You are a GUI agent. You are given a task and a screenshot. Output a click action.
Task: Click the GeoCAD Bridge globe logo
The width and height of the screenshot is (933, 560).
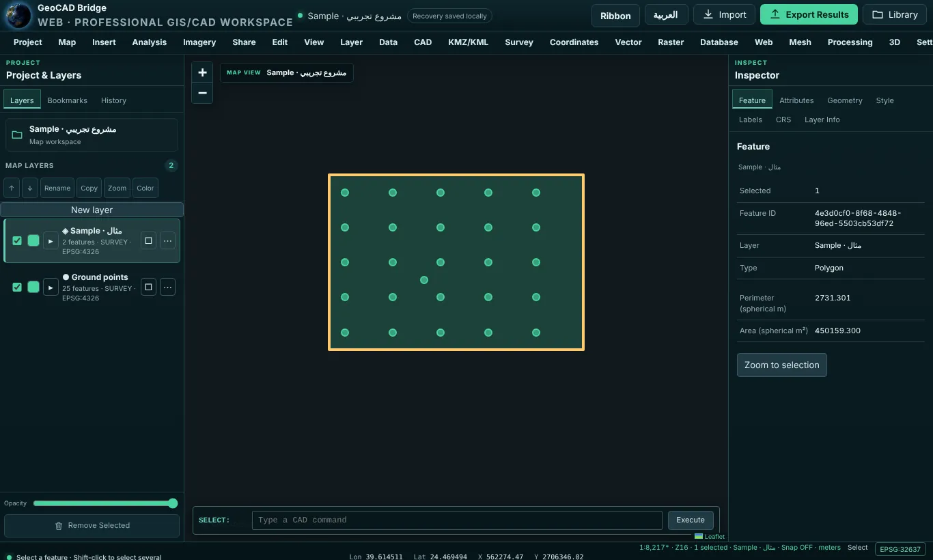(17, 15)
